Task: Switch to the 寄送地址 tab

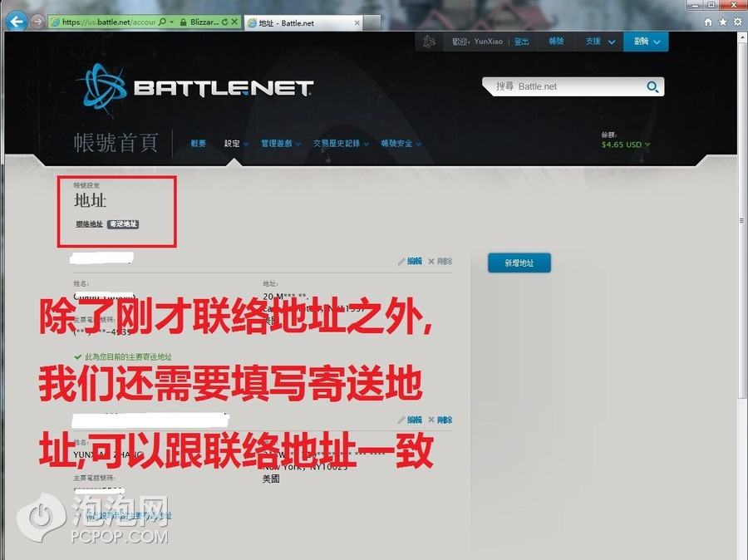Action: [122, 224]
